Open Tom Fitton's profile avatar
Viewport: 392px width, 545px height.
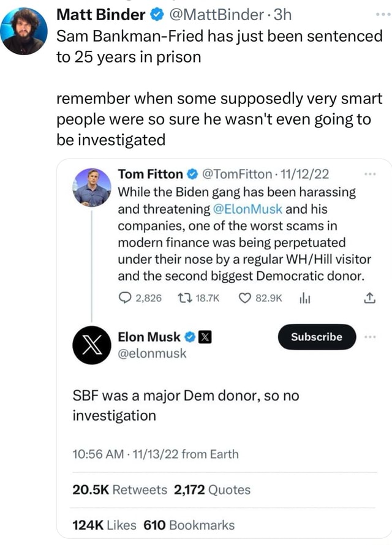tap(92, 187)
